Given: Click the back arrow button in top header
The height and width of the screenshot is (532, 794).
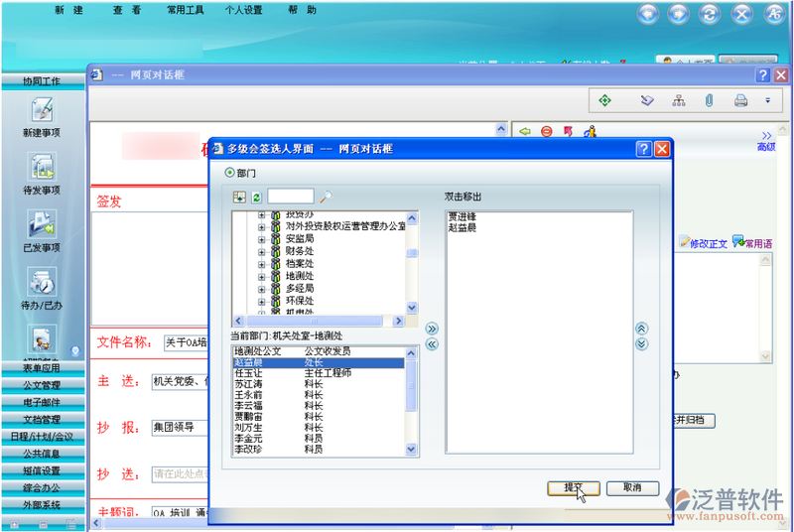Looking at the screenshot, I should pyautogui.click(x=648, y=14).
